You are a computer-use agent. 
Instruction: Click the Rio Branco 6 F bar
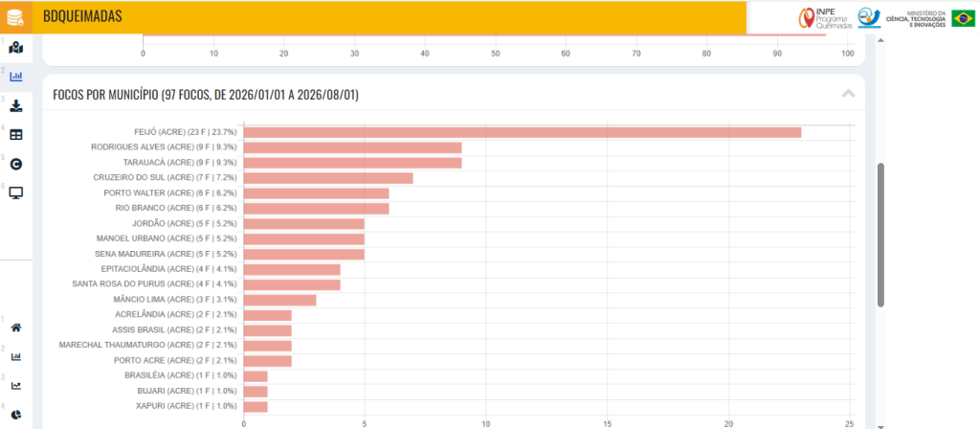tap(316, 208)
